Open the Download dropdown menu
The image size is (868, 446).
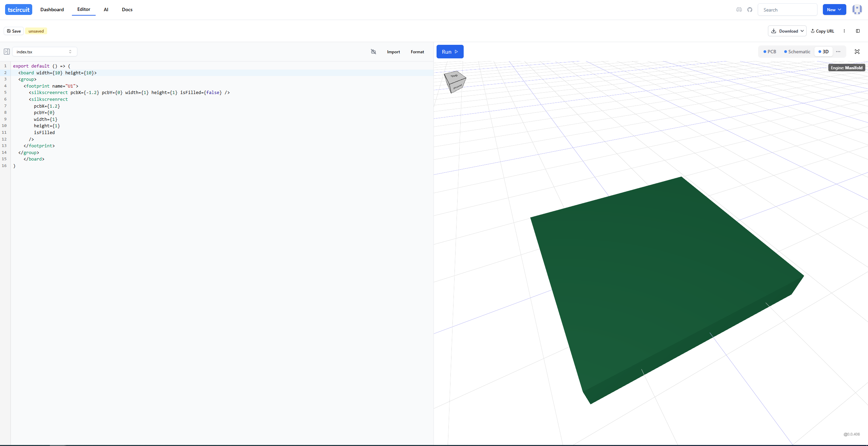787,31
